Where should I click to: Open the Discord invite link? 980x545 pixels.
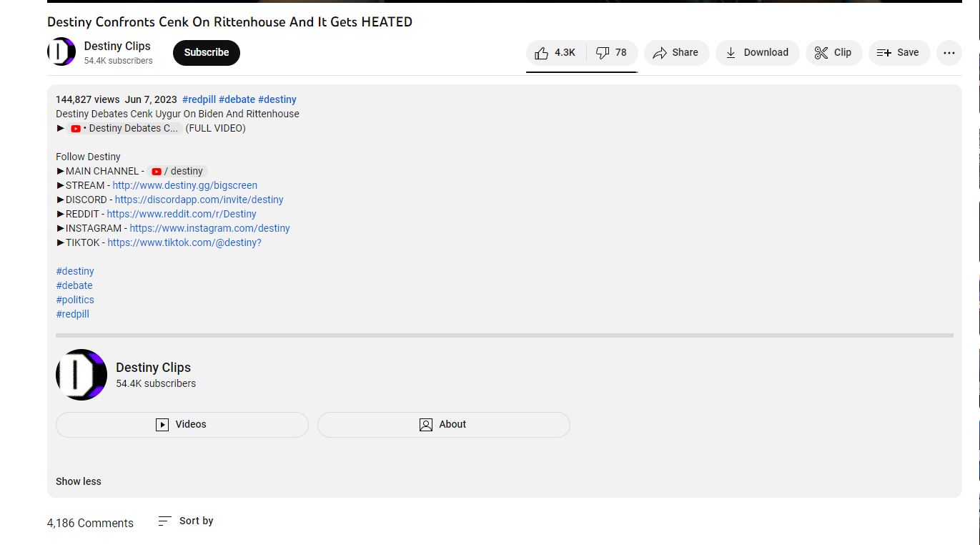point(199,200)
